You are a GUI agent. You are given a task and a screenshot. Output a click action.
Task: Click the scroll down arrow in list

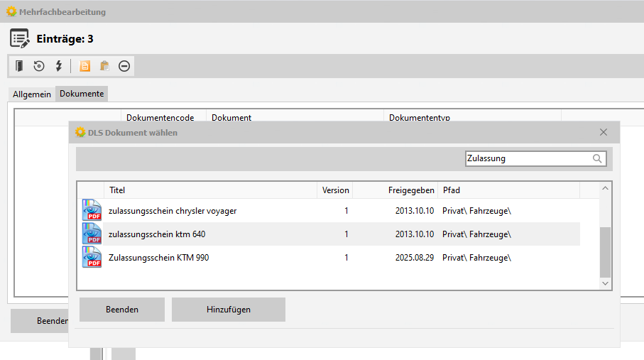(x=605, y=283)
